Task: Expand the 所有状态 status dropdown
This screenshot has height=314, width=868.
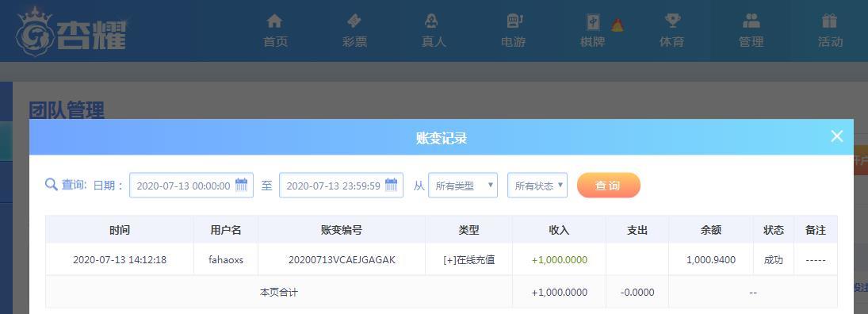Action: pyautogui.click(x=537, y=186)
